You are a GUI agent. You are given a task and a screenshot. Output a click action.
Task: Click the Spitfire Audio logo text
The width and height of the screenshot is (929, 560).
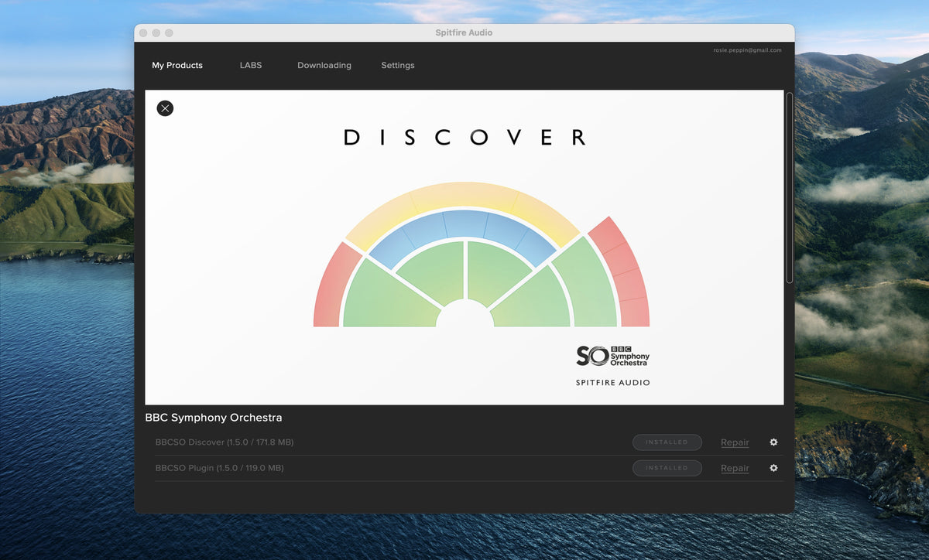click(x=612, y=383)
